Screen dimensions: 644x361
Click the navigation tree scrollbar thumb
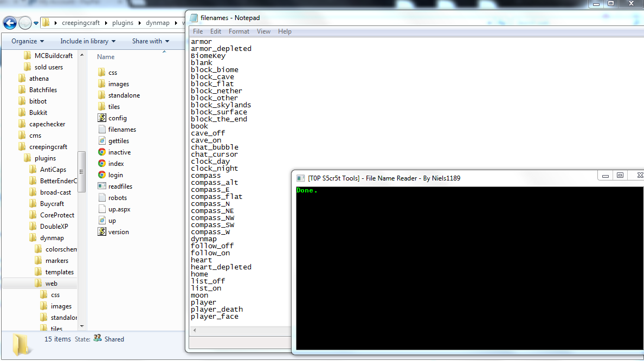81,172
